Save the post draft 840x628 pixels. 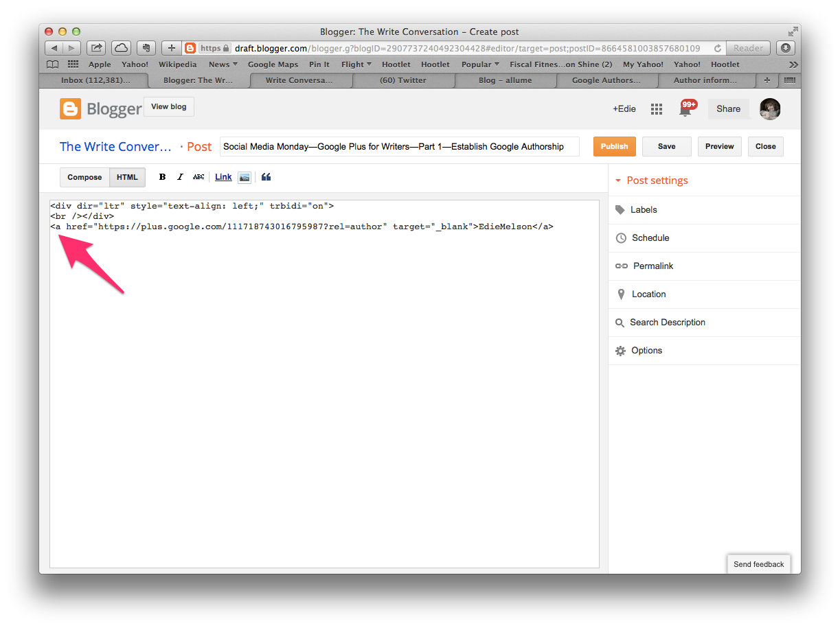point(666,146)
